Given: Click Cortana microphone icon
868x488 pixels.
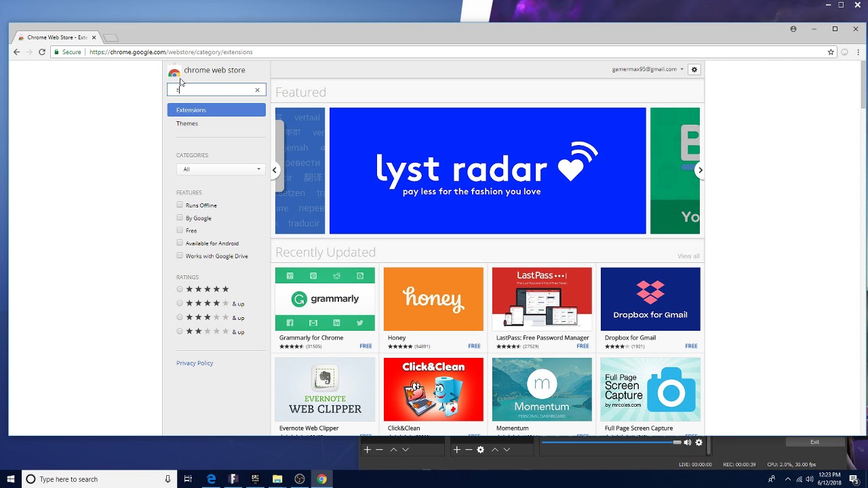Looking at the screenshot, I should [167, 479].
